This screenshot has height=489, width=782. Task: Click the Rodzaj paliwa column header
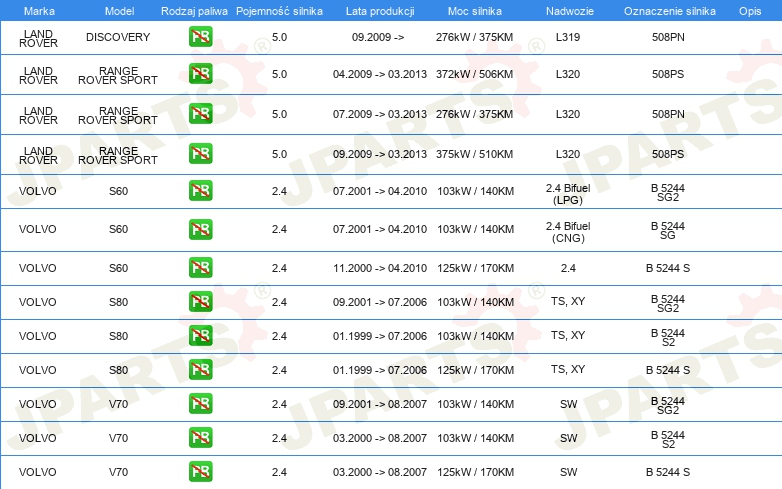click(194, 11)
